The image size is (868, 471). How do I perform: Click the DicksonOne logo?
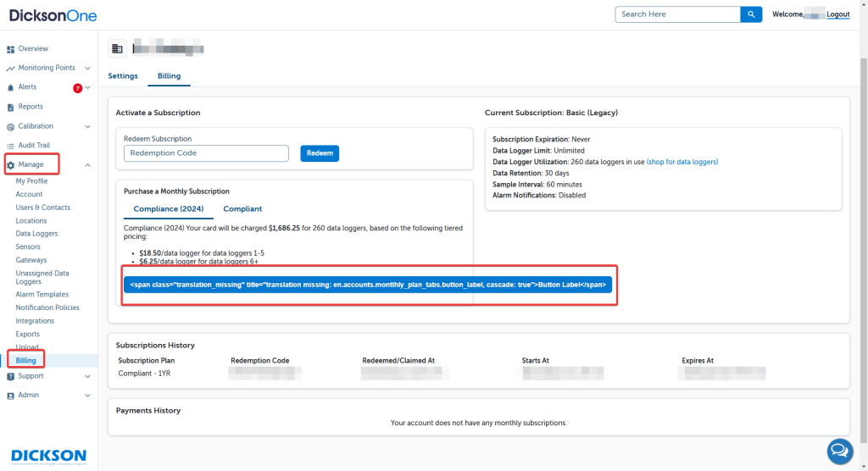tap(53, 15)
